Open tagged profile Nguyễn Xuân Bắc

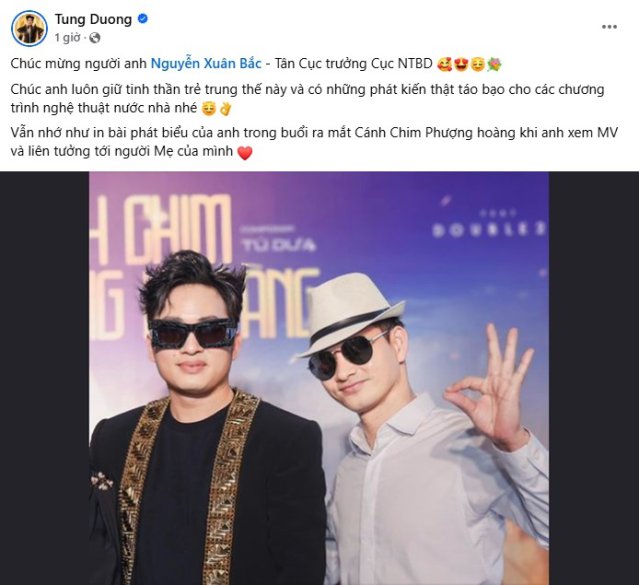(206, 64)
